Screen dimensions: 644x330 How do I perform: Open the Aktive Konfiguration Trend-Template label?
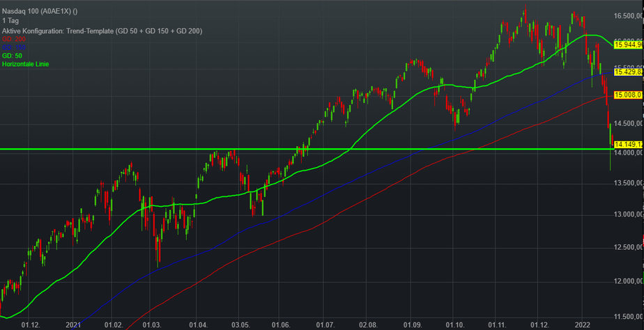[102, 31]
